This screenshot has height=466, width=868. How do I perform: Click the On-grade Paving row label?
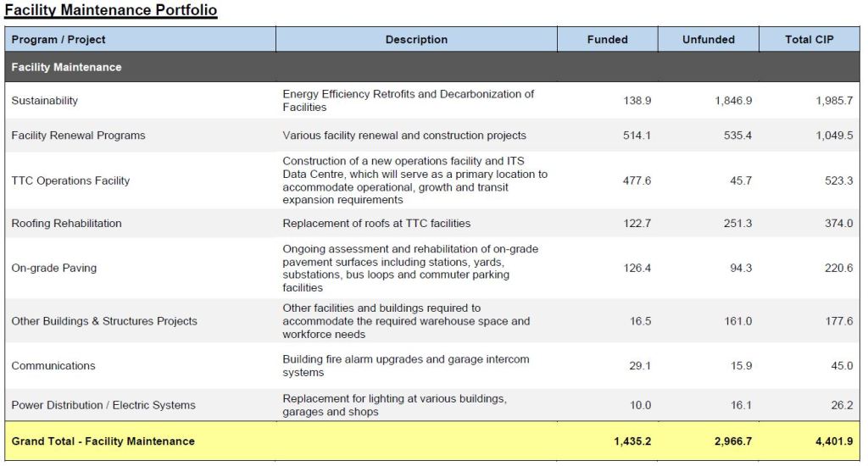pos(53,269)
